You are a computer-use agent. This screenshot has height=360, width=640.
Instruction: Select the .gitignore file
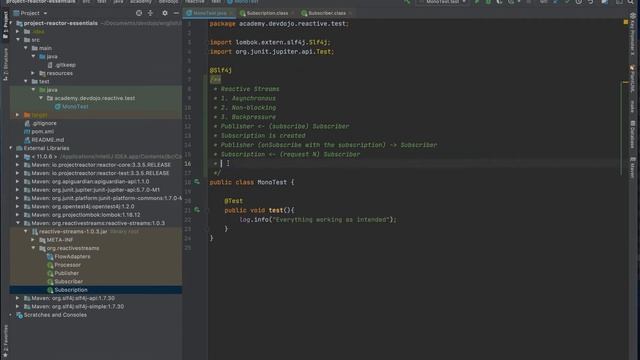tap(44, 123)
